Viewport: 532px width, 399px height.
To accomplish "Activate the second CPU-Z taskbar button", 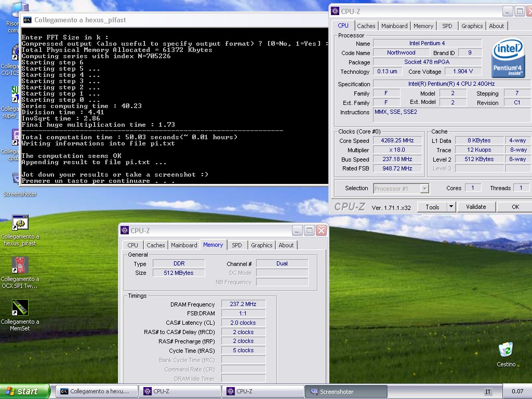I will tap(263, 391).
